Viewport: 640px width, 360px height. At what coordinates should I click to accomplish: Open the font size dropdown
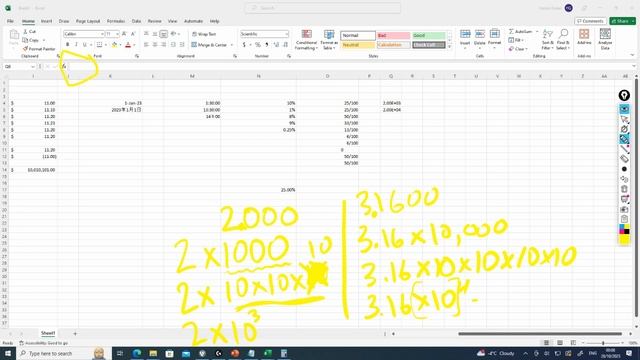[117, 34]
